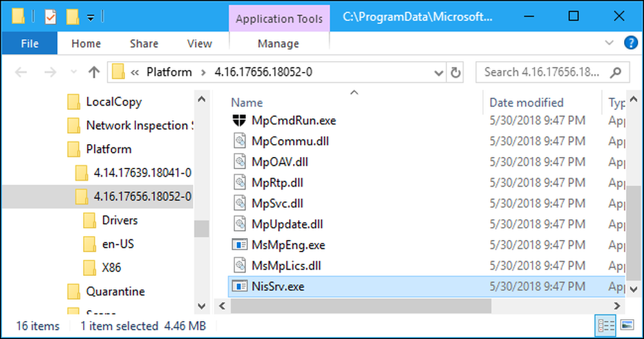The width and height of the screenshot is (644, 339).
Task: Click the File Explorer folder icon in title bar
Action: [x=18, y=16]
